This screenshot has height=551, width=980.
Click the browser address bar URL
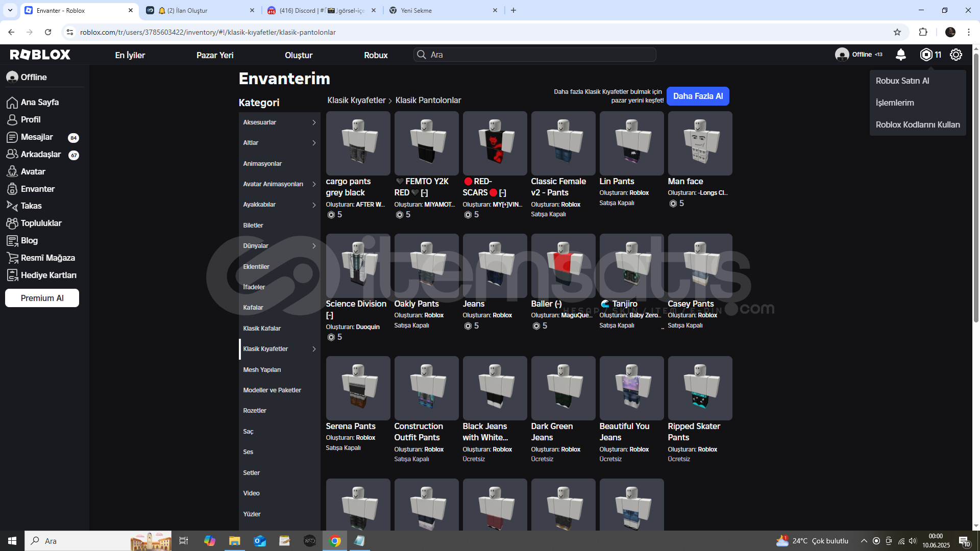tap(208, 32)
